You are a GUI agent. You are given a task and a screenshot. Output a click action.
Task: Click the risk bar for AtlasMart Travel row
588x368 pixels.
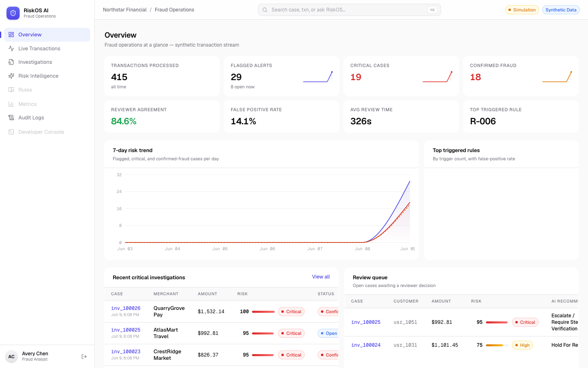click(263, 333)
